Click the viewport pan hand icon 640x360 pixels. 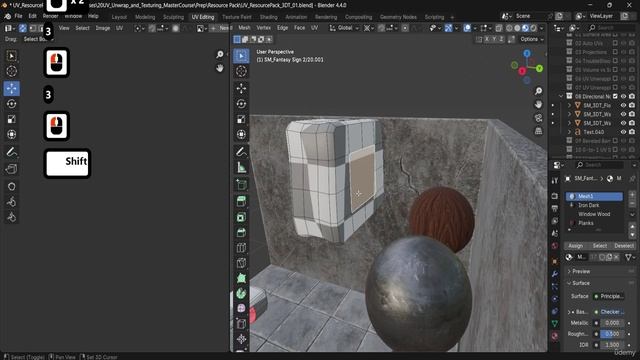click(538, 104)
